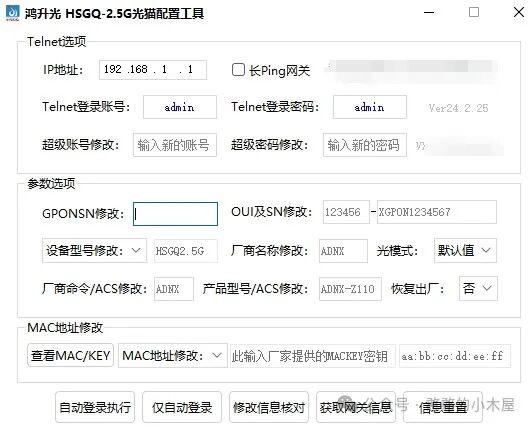Viewport: 532px width, 426px height.
Task: Click the Telnet登录密码 field
Action: coord(369,107)
